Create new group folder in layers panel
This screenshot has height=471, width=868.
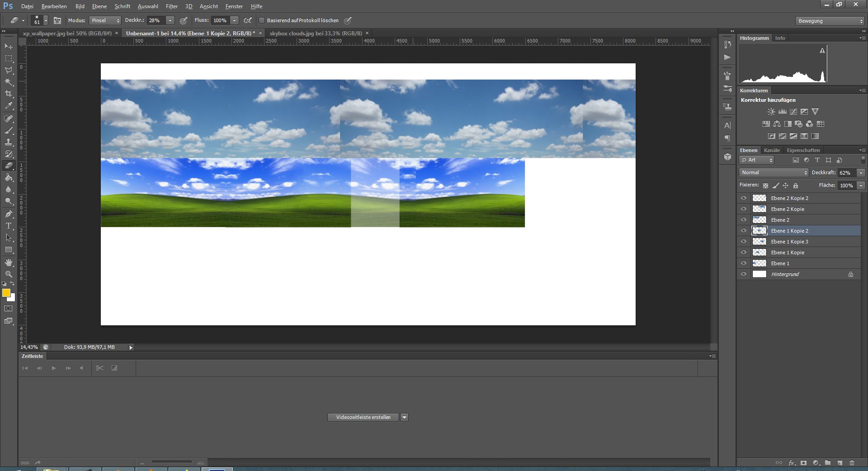pos(828,463)
